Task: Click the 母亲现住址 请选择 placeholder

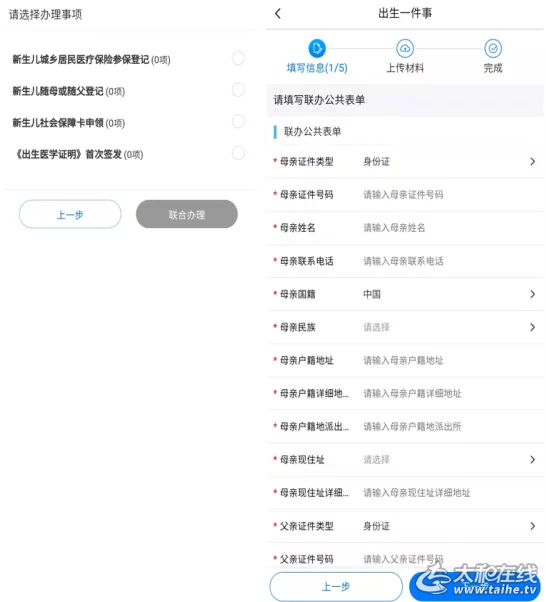Action: (x=376, y=460)
